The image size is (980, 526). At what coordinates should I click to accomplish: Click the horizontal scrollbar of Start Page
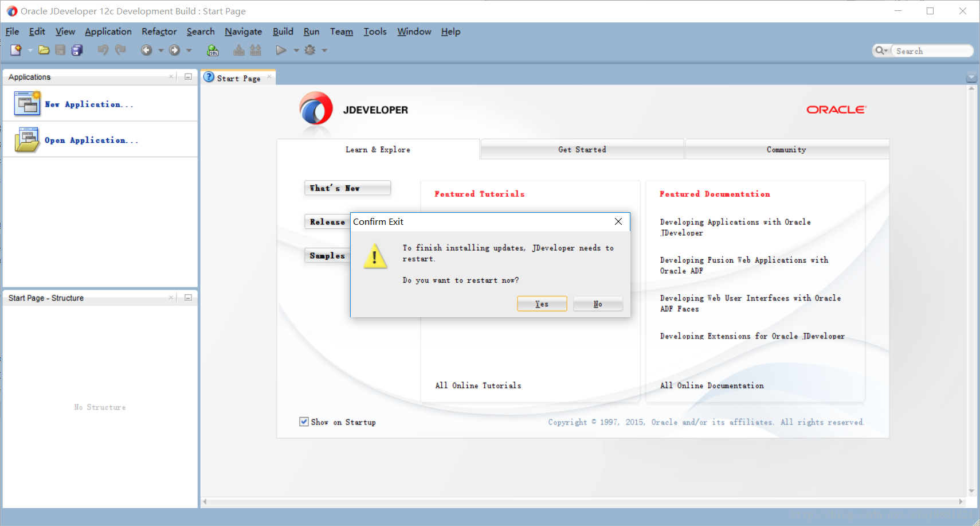coord(583,501)
